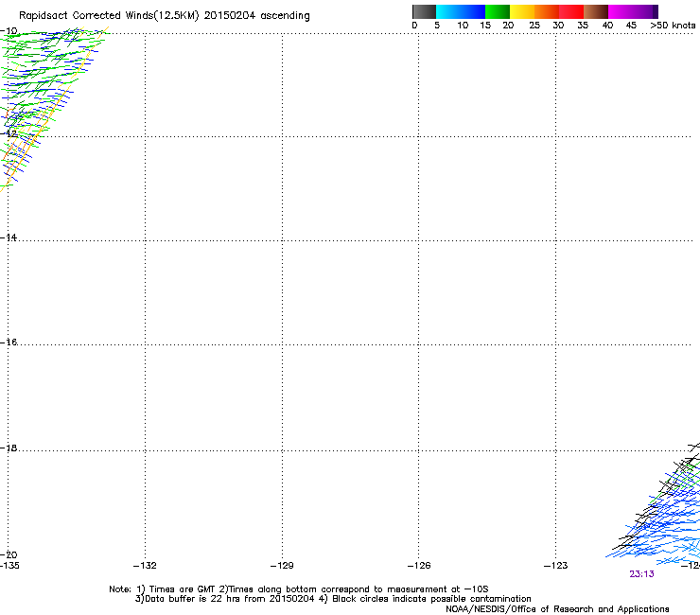700x615 pixels.
Task: Click the -18 latitude axis label
Action: [x=9, y=448]
